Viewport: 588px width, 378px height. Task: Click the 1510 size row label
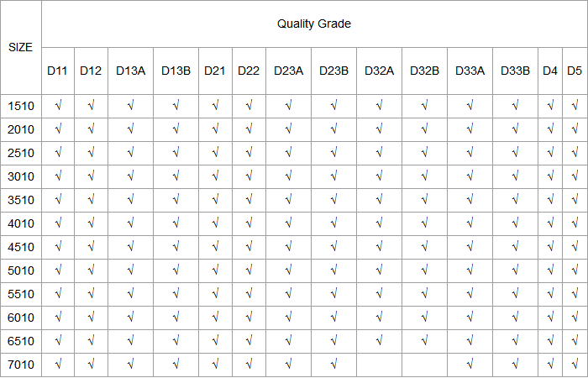(21, 106)
